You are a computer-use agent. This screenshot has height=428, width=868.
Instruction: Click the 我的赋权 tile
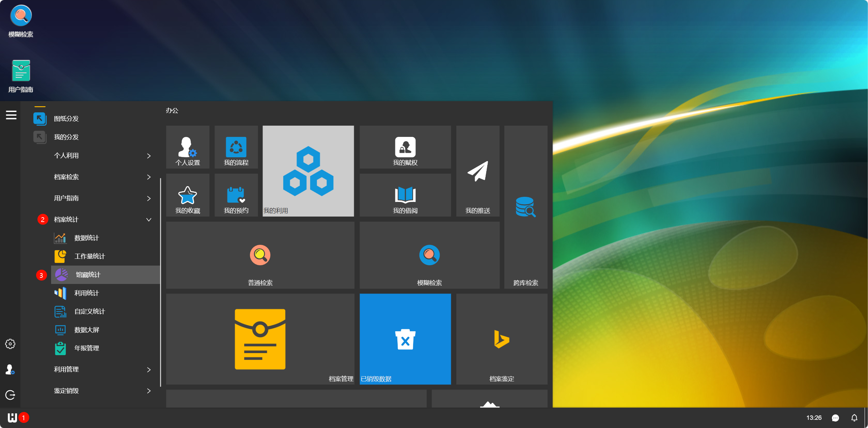(x=405, y=147)
